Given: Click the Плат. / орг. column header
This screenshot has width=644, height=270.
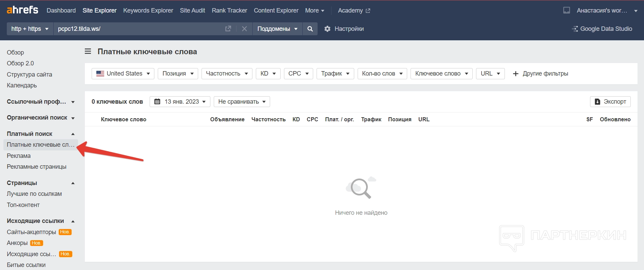Looking at the screenshot, I should (339, 119).
